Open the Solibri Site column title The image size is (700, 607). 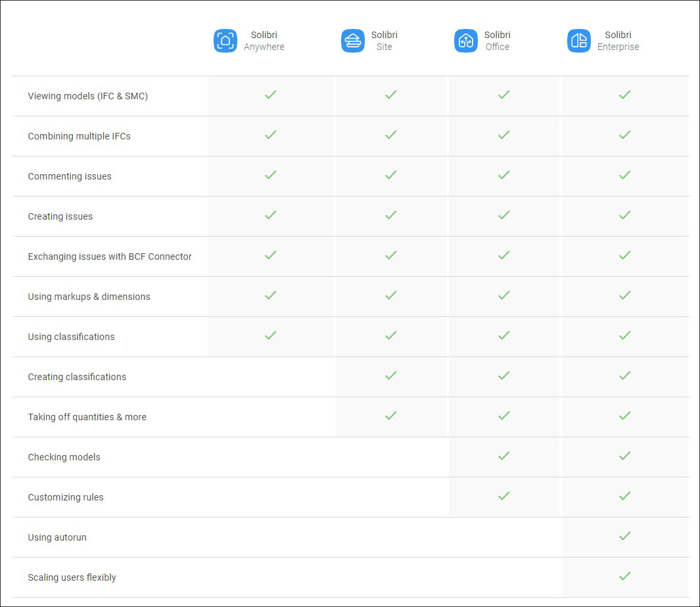click(x=385, y=41)
